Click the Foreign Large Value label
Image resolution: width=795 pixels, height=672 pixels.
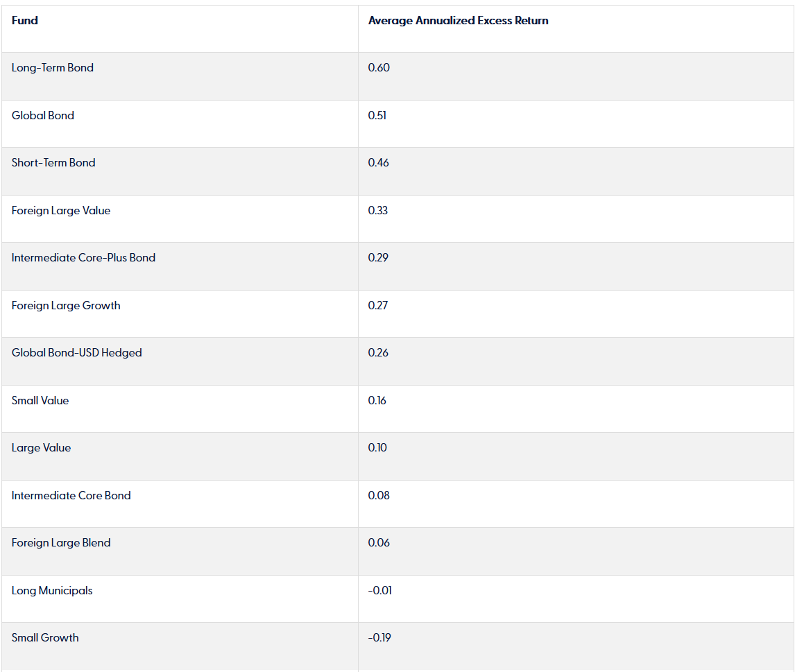[x=61, y=211]
